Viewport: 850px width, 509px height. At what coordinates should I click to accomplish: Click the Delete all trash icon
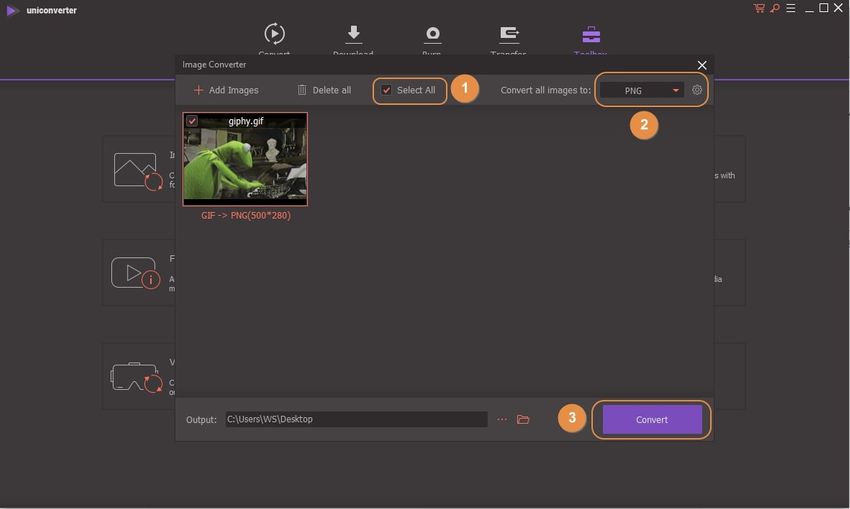(302, 90)
